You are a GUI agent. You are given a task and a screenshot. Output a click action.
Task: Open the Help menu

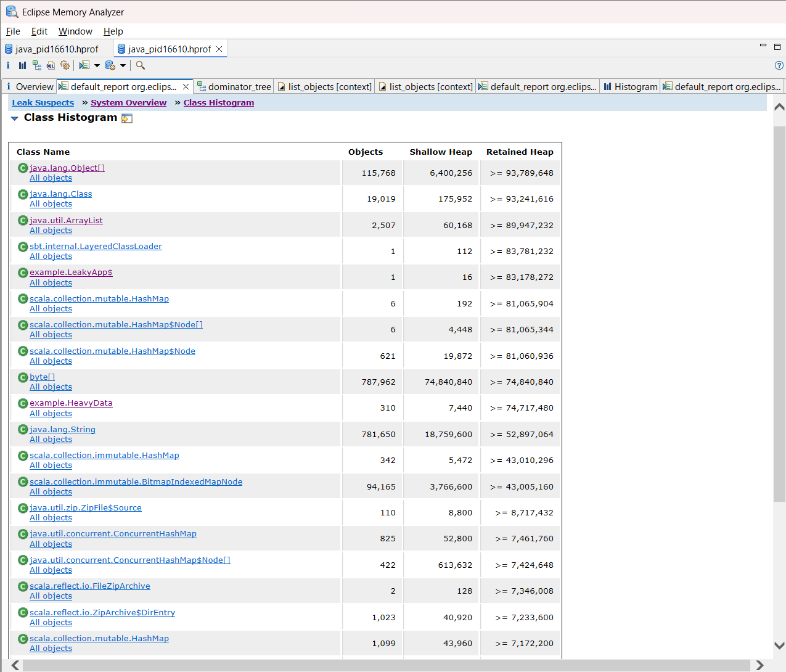[113, 31]
